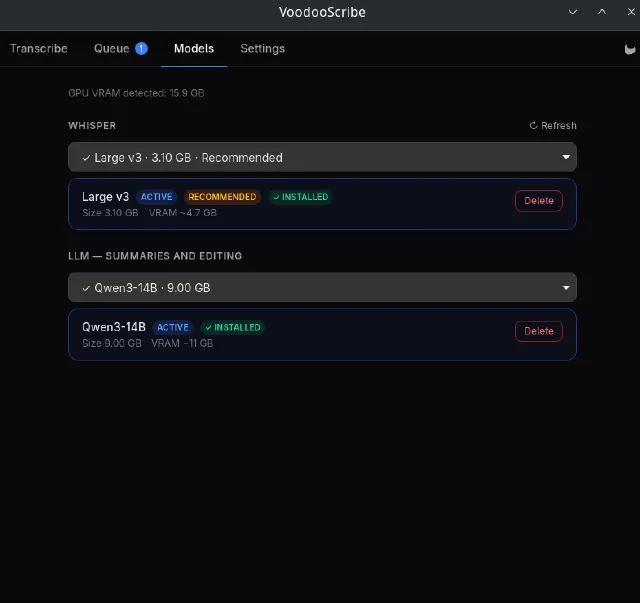640x603 pixels.
Task: Open the Whisper model dropdown
Action: [322, 157]
